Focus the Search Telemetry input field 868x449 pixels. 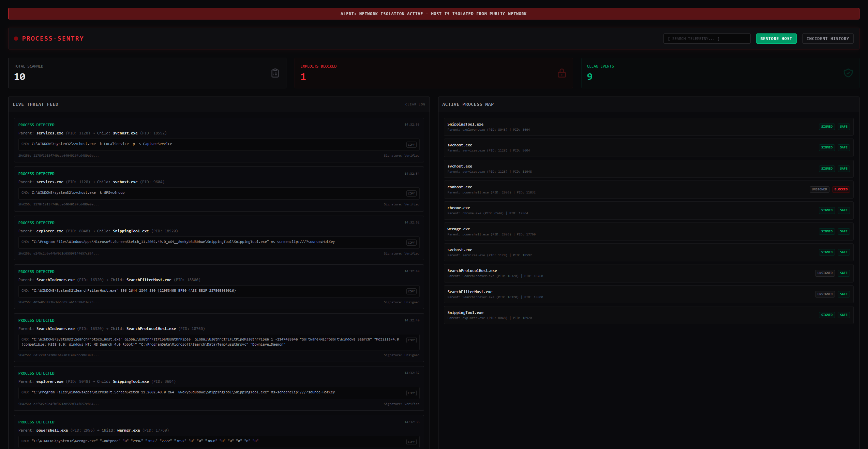click(x=706, y=39)
